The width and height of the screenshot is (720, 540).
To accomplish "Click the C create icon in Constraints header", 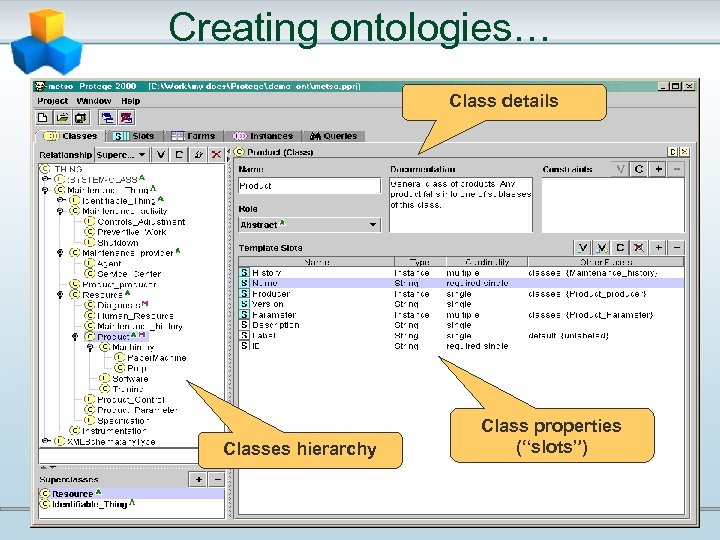I will click(639, 169).
